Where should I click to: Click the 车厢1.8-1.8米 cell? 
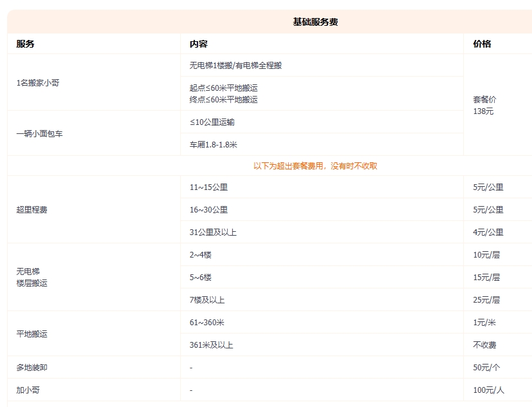click(216, 144)
